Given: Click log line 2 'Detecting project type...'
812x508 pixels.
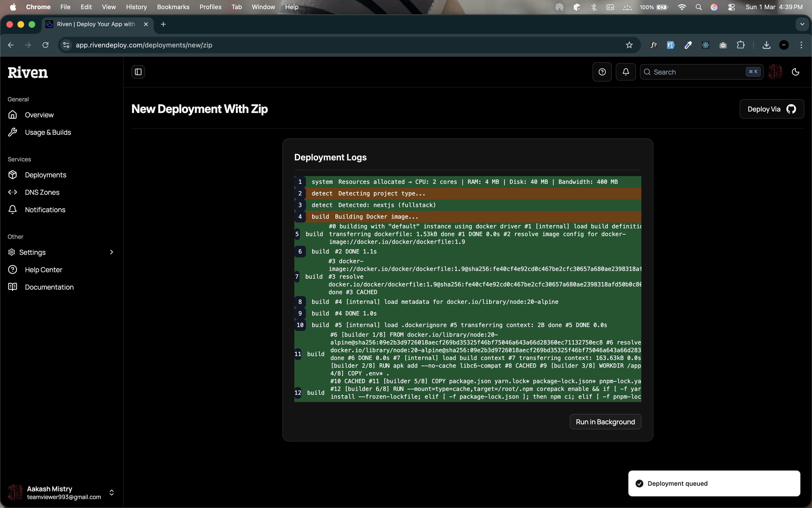Looking at the screenshot, I should coord(468,194).
